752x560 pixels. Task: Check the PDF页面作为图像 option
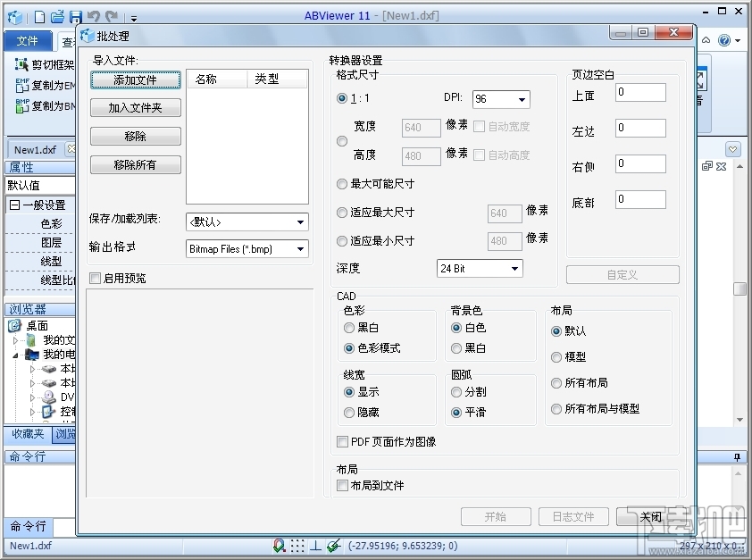(343, 441)
